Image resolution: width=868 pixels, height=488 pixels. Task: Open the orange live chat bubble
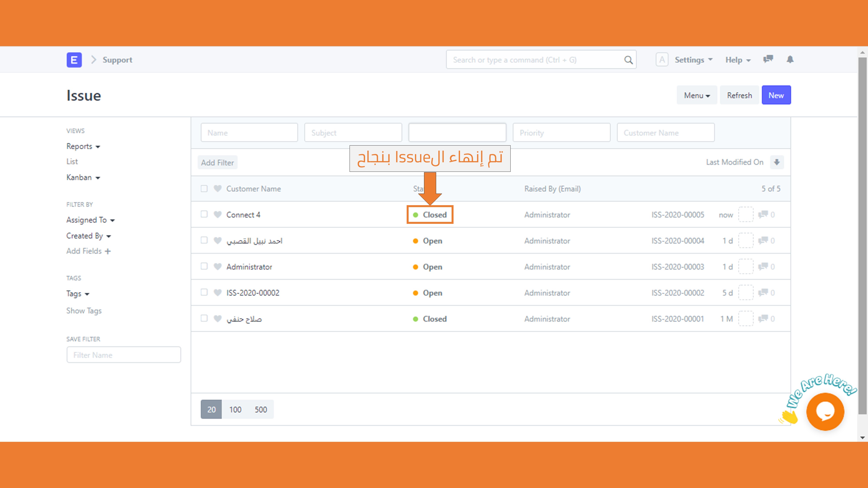825,412
